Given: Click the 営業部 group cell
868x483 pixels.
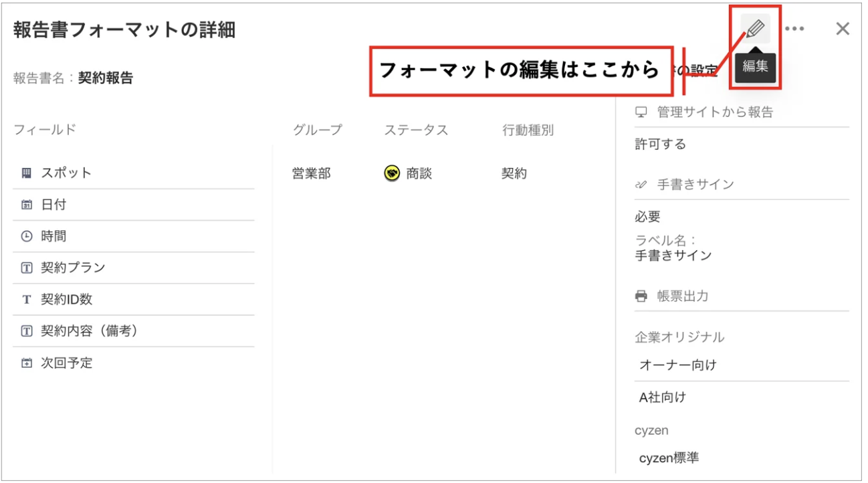Looking at the screenshot, I should click(311, 173).
